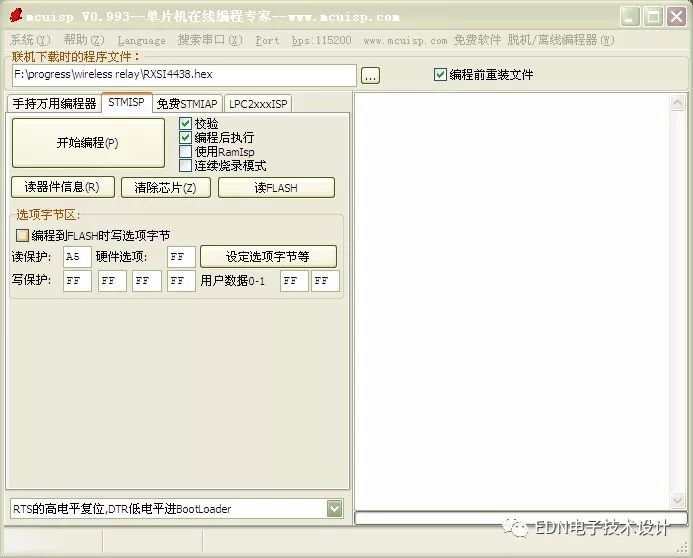Image resolution: width=693 pixels, height=558 pixels.
Task: Open the Language menu
Action: [141, 40]
